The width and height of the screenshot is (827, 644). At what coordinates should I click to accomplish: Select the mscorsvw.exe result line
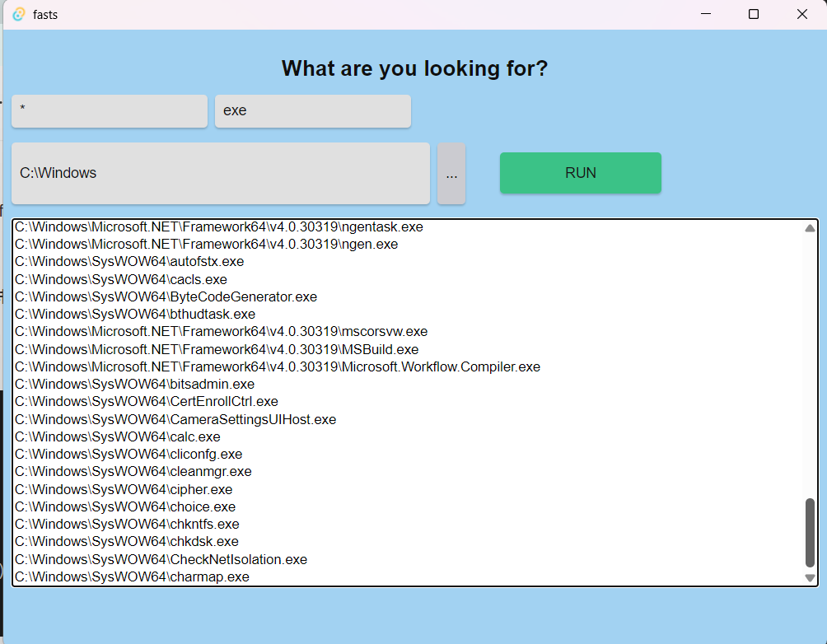coord(221,332)
